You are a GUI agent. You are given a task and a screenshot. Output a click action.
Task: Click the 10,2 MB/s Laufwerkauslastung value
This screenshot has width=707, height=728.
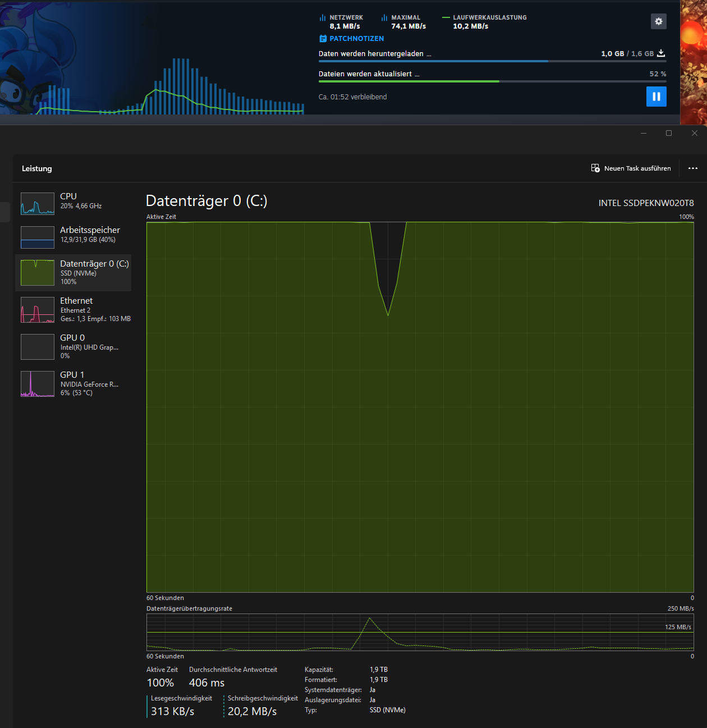(x=471, y=26)
